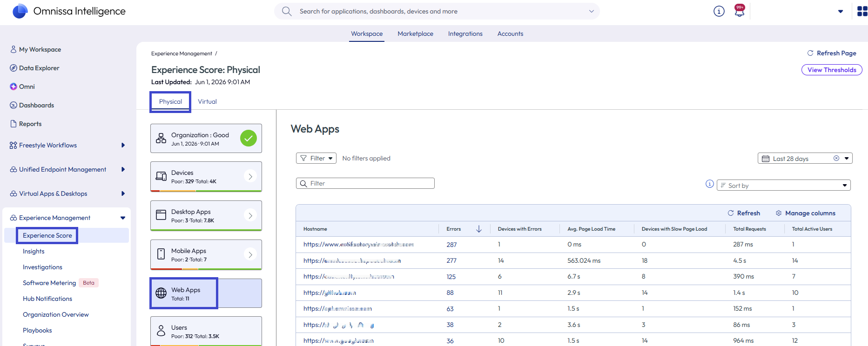868x346 pixels.
Task: Select Experience Score in the sidebar
Action: click(47, 235)
